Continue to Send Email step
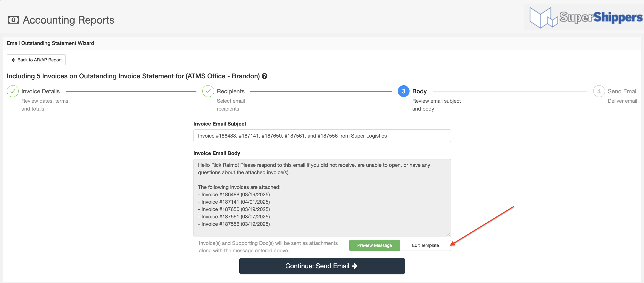The image size is (644, 283). click(322, 266)
